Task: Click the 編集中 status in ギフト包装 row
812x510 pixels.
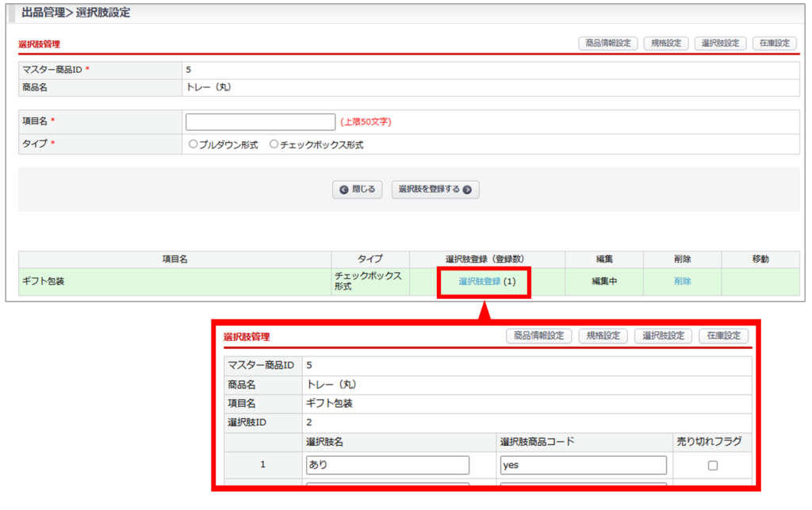Action: point(604,282)
